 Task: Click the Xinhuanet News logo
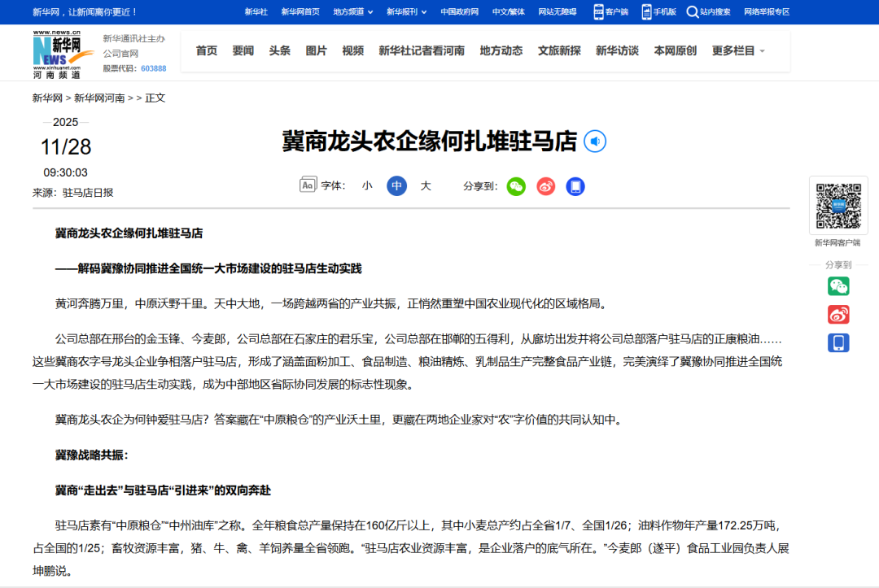coord(57,54)
